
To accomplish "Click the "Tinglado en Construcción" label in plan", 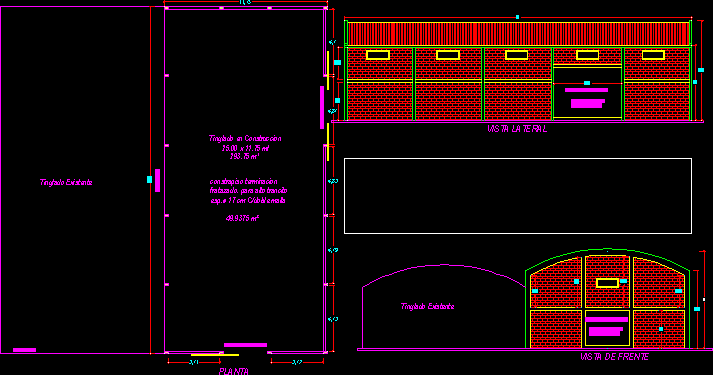I will click(245, 138).
